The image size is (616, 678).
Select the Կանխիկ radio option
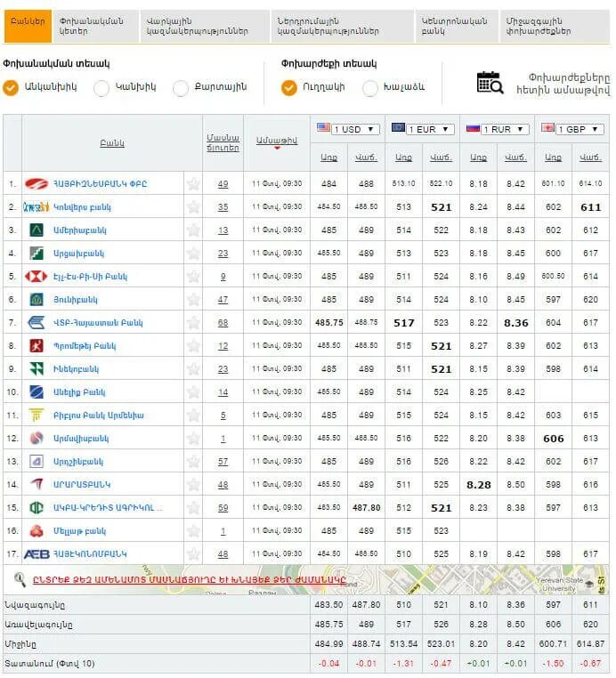pos(101,88)
